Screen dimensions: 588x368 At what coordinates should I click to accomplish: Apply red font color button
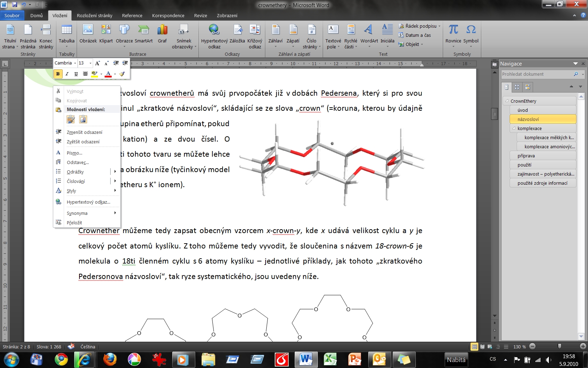[108, 74]
